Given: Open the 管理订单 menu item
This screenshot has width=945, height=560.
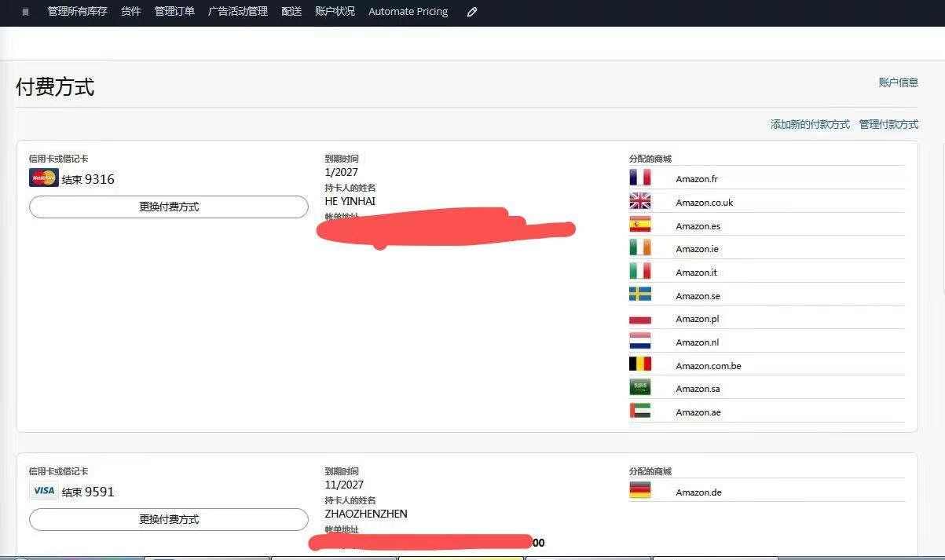Looking at the screenshot, I should tap(174, 12).
